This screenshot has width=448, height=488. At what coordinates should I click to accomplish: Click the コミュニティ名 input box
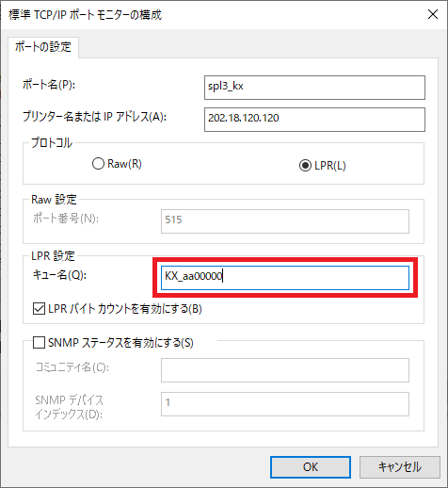(x=285, y=370)
